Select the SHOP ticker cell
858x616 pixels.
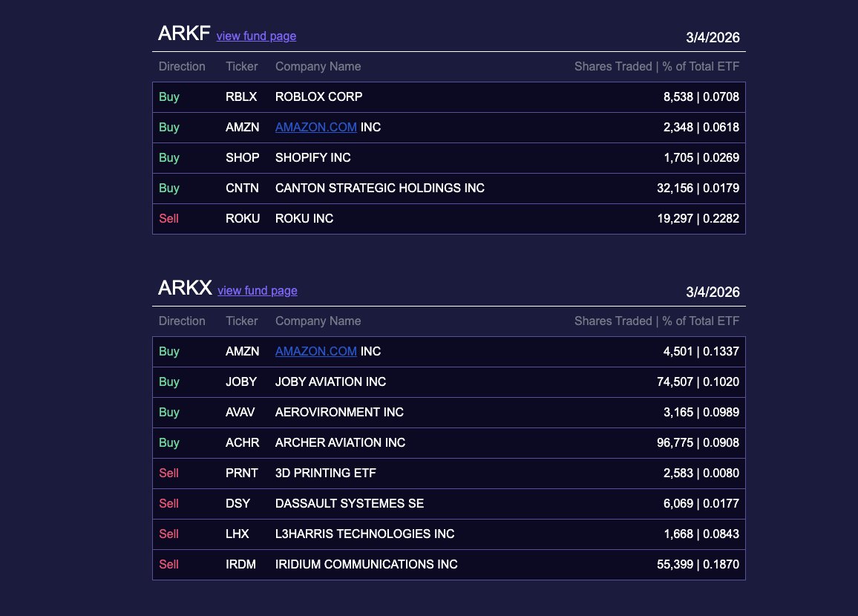coord(242,157)
